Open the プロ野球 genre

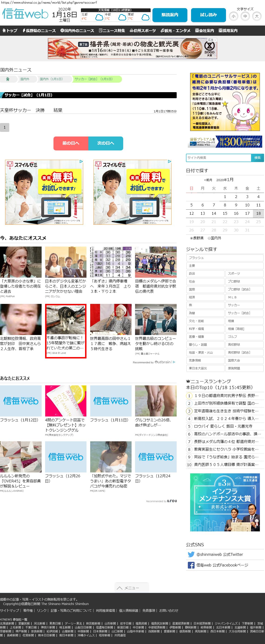pos(244,282)
